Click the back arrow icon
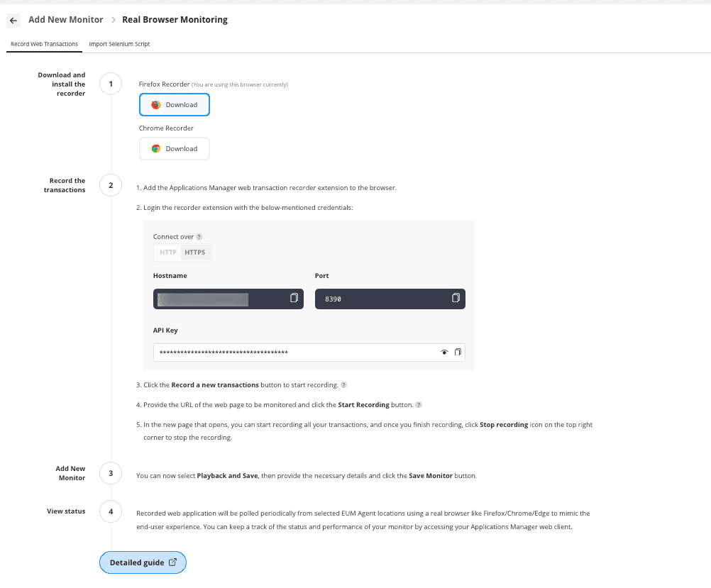The image size is (711, 588). point(13,21)
